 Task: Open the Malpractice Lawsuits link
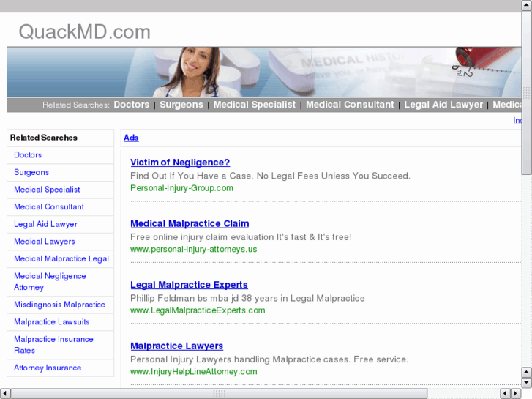pos(51,322)
